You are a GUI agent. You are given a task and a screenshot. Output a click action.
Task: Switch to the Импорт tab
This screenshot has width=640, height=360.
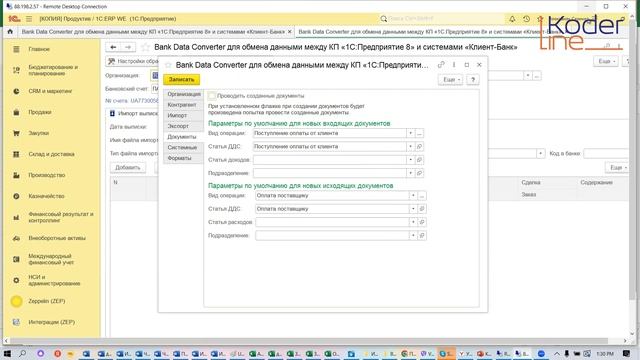[184, 116]
